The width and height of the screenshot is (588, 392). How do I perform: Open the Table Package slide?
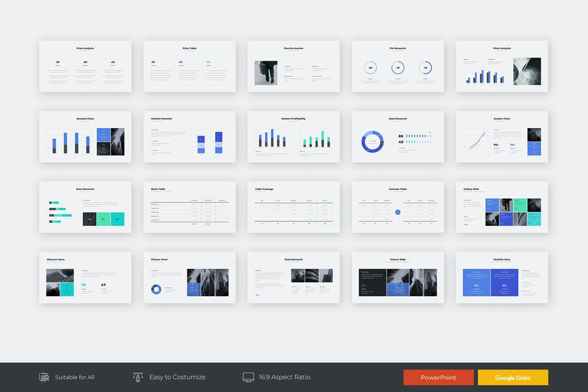pyautogui.click(x=294, y=206)
